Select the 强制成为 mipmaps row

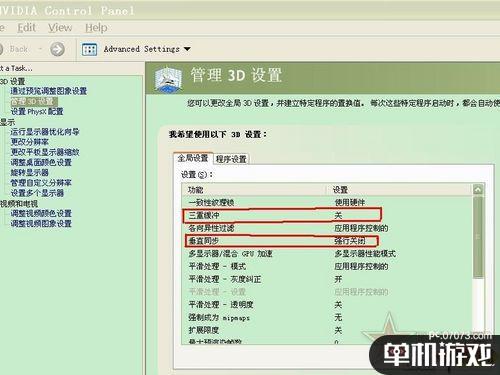[x=327, y=317]
